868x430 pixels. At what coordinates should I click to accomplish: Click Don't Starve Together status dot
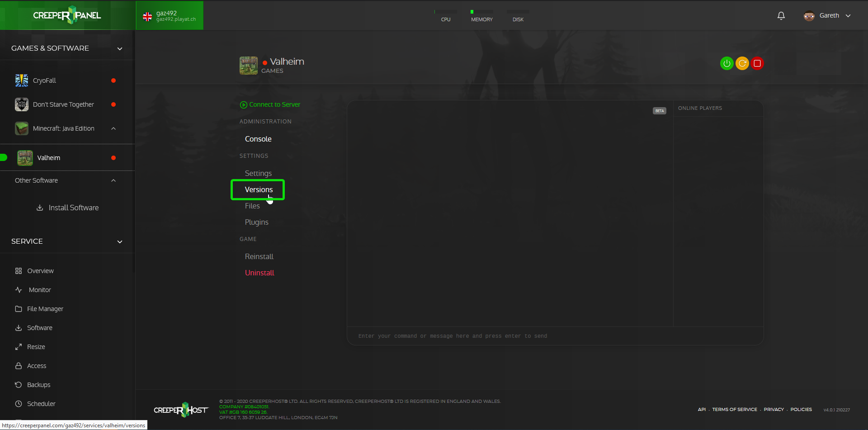point(113,104)
